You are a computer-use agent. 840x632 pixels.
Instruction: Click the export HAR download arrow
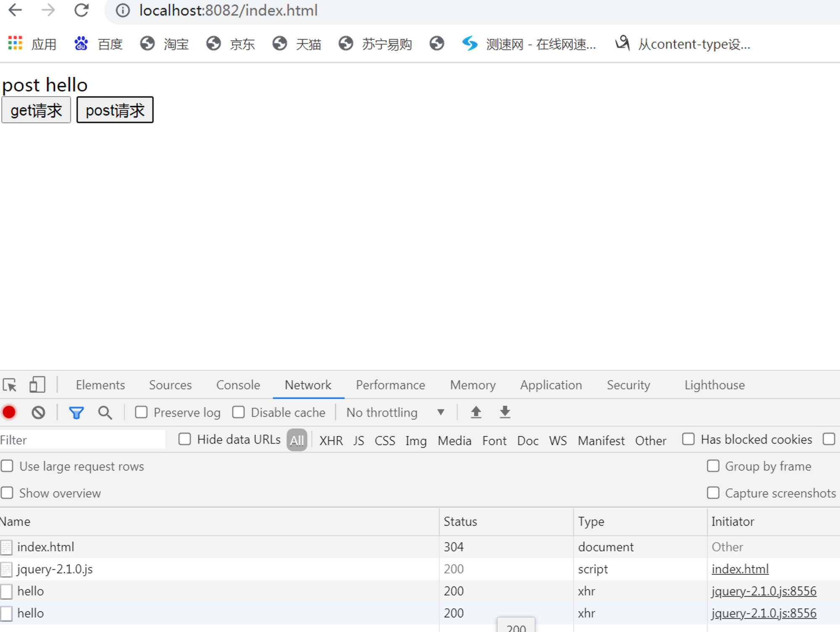point(505,412)
